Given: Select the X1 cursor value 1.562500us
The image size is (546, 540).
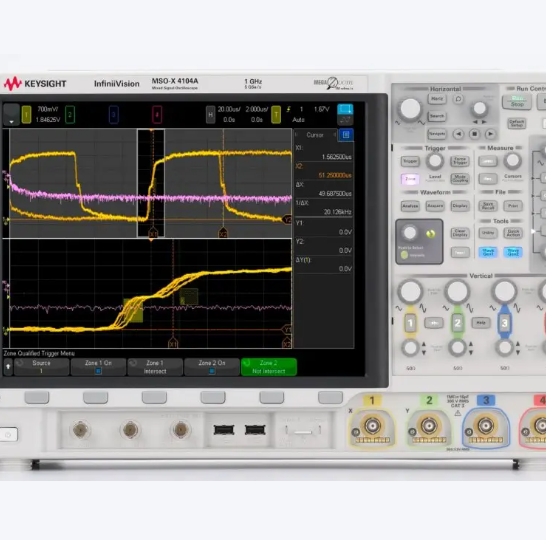Looking at the screenshot, I should tap(336, 157).
